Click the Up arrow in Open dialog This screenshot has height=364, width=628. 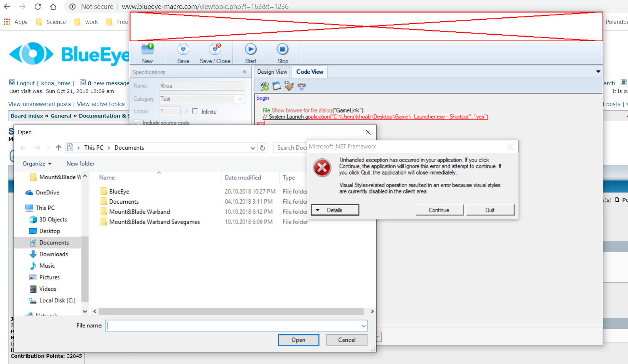tap(59, 148)
